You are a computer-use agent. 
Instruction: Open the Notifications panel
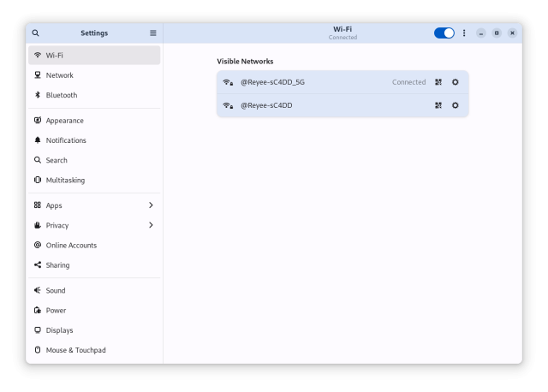click(x=66, y=140)
